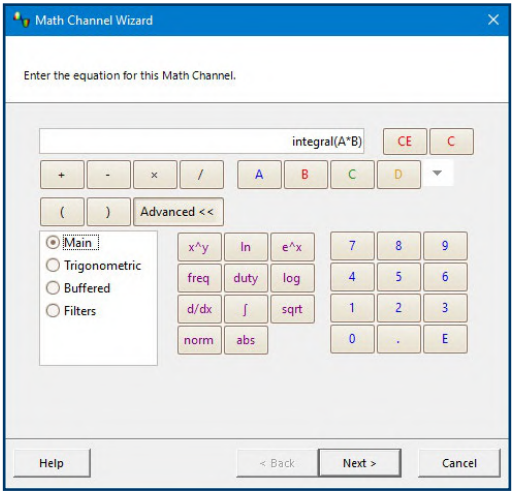Insert channel A into the equation
Screen dimensions: 515x497
click(x=259, y=174)
